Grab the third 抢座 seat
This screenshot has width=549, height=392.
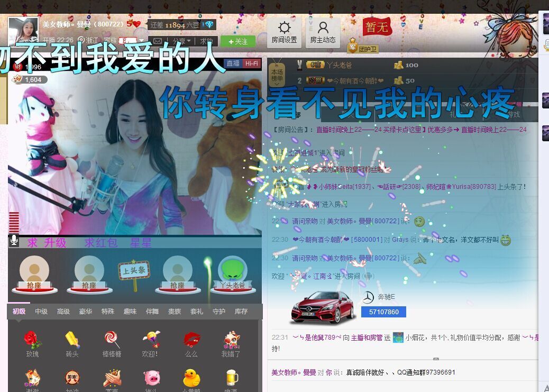point(178,275)
